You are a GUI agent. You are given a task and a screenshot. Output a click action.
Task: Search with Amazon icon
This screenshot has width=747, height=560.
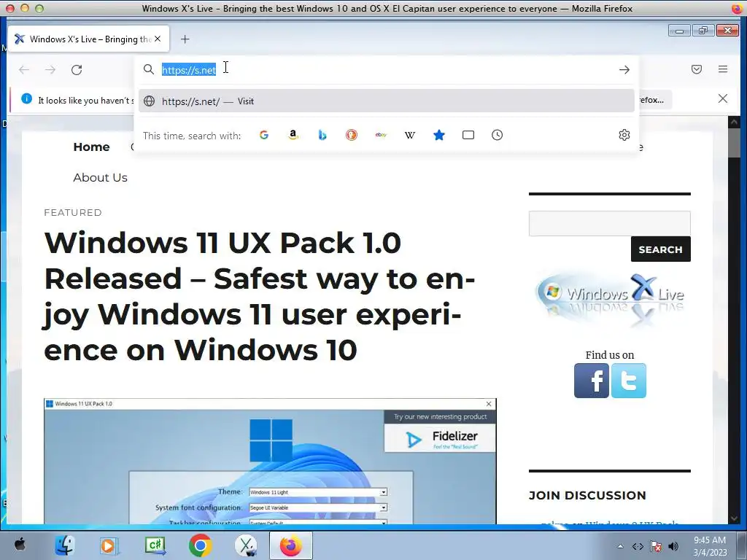[x=293, y=135]
